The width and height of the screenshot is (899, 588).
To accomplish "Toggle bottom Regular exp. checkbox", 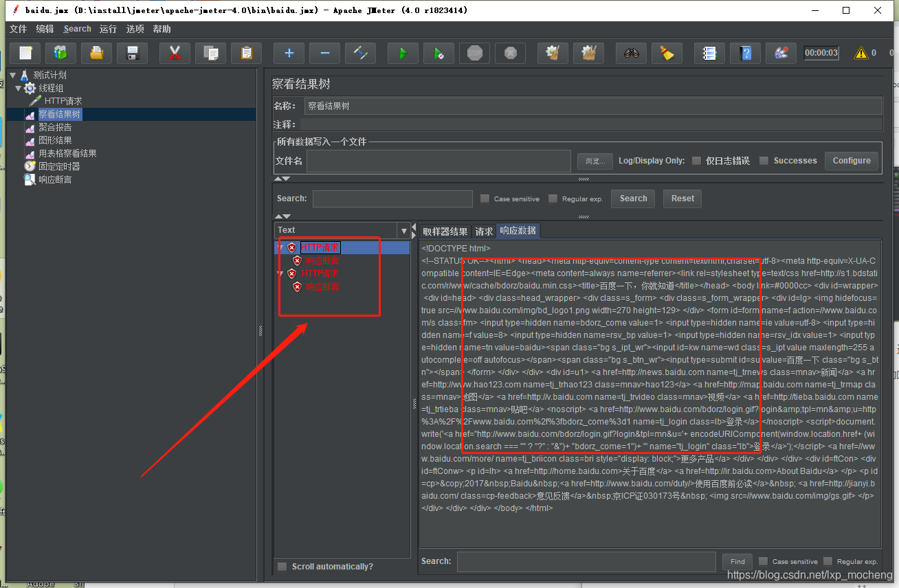I will click(828, 561).
